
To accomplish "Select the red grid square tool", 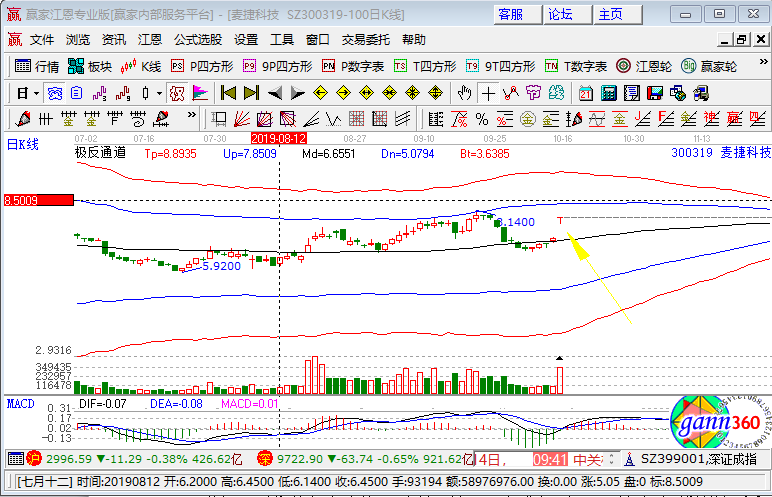I will [x=356, y=119].
